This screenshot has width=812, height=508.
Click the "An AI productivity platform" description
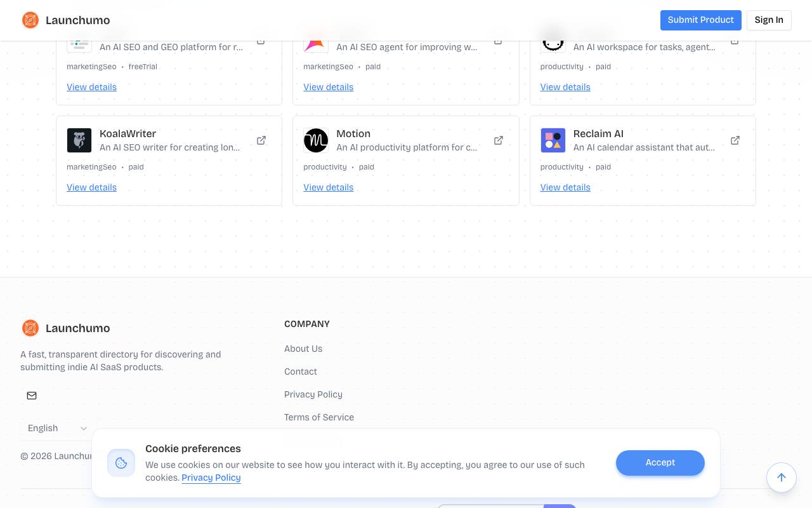click(x=407, y=147)
